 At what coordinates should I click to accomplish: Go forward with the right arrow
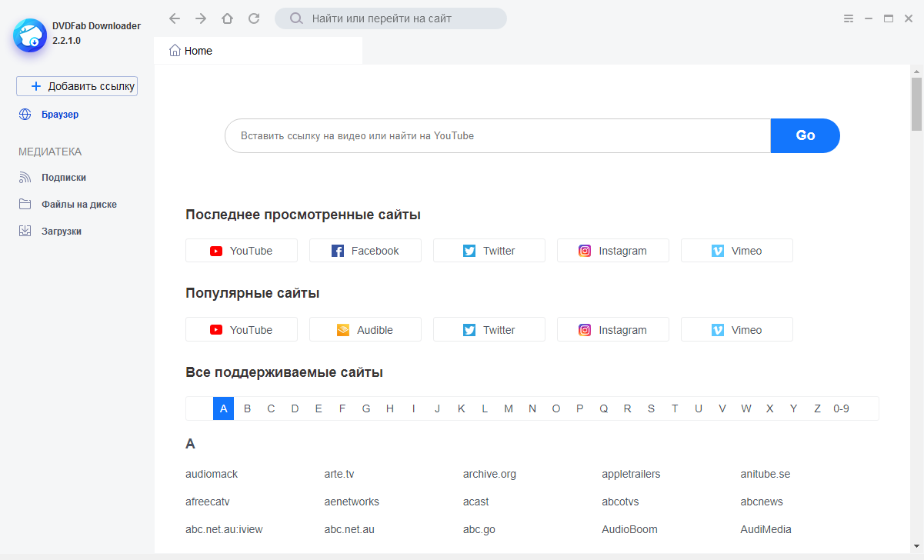coord(201,18)
